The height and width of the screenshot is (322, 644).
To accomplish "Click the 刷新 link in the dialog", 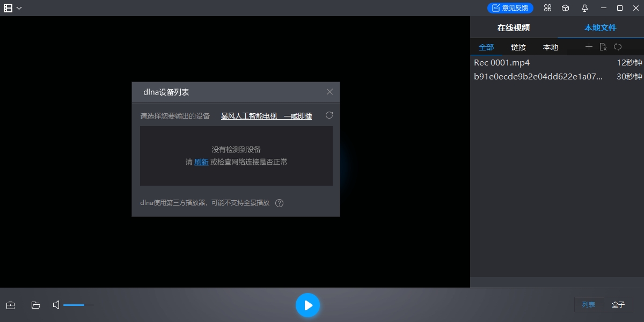I will coord(201,162).
